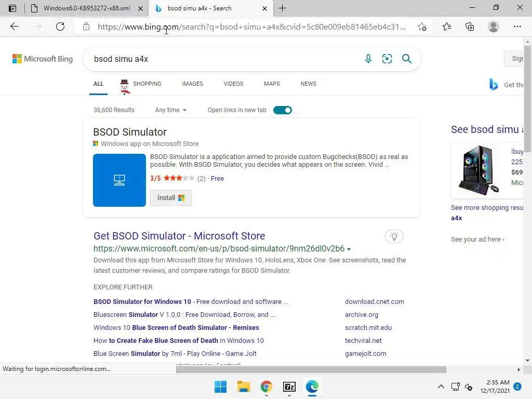Launch Google Chrome from taskbar
The width and height of the screenshot is (532, 399).
267,387
